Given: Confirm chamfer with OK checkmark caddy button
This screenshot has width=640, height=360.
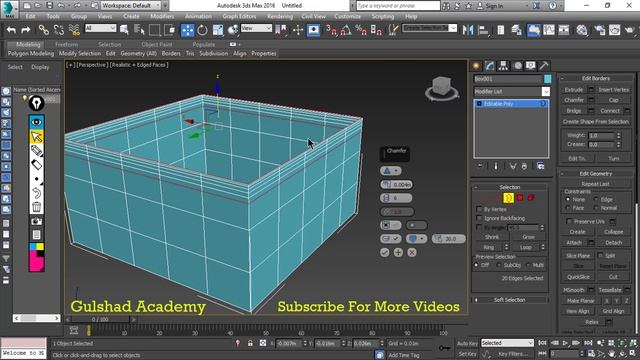Looking at the screenshot, I should click(384, 253).
